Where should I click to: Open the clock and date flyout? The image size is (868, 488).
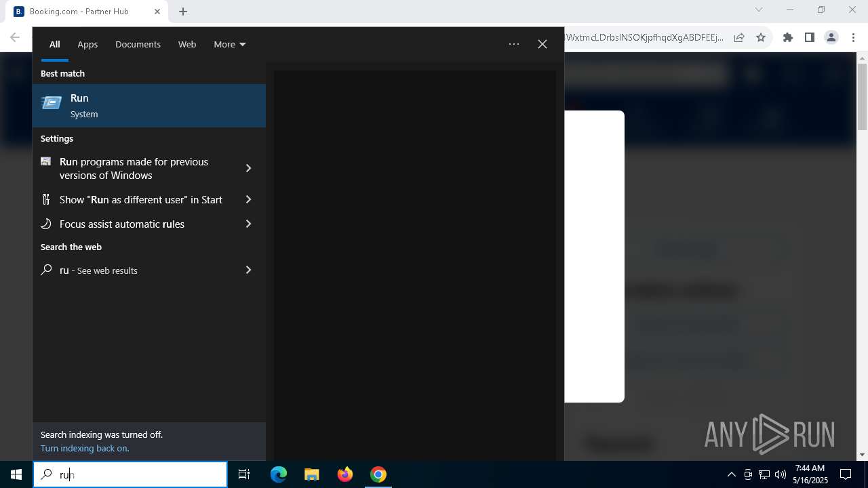click(x=810, y=474)
